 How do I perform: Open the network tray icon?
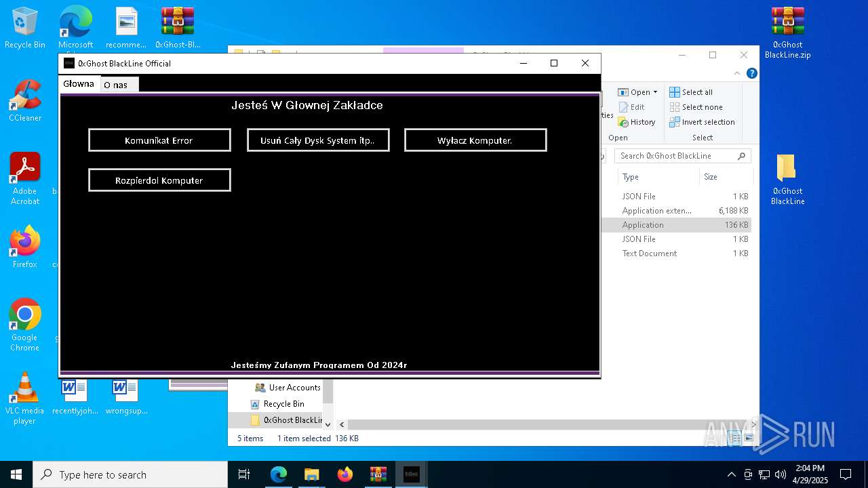pos(764,474)
